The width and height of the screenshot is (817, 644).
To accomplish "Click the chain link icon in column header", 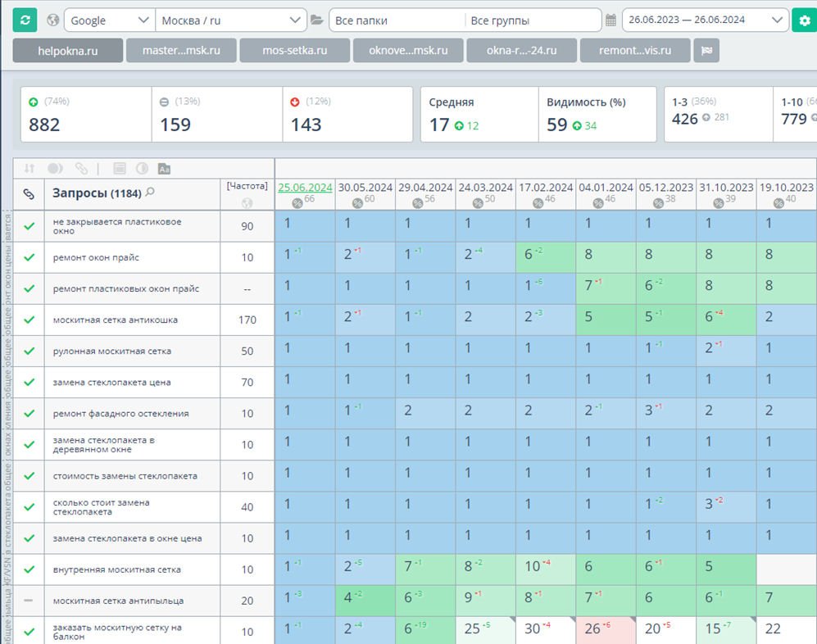I will (x=29, y=194).
